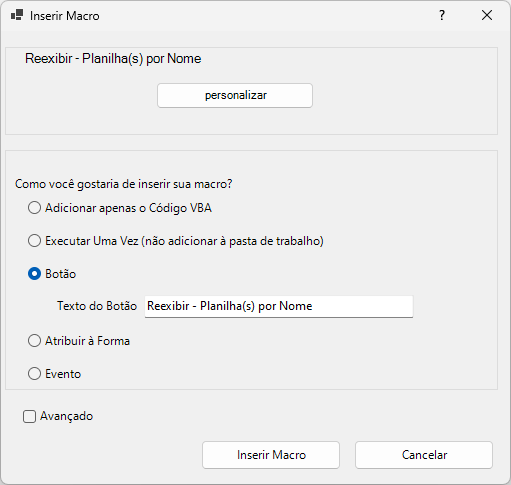
Task: Click the Evento option label text
Action: pyautogui.click(x=63, y=374)
